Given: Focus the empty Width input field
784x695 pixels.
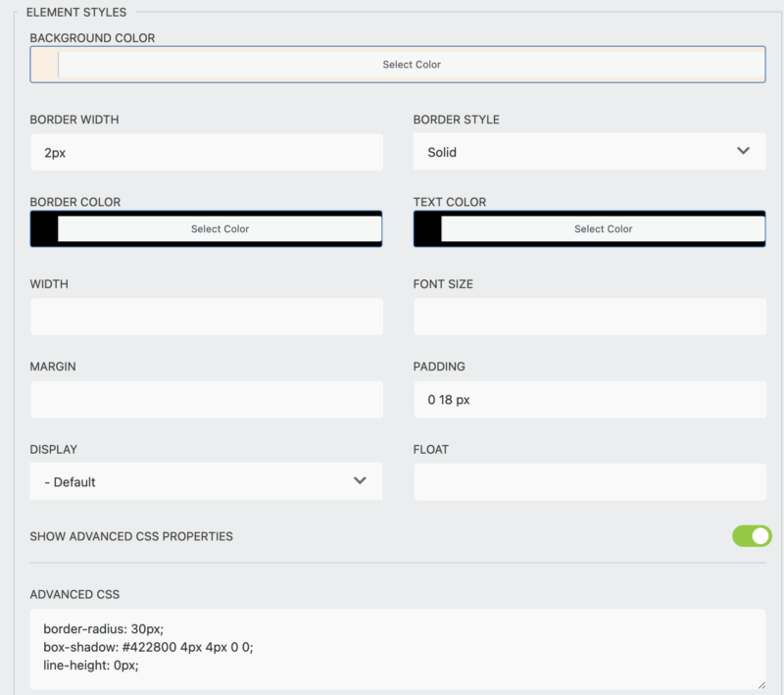Looking at the screenshot, I should tap(206, 317).
